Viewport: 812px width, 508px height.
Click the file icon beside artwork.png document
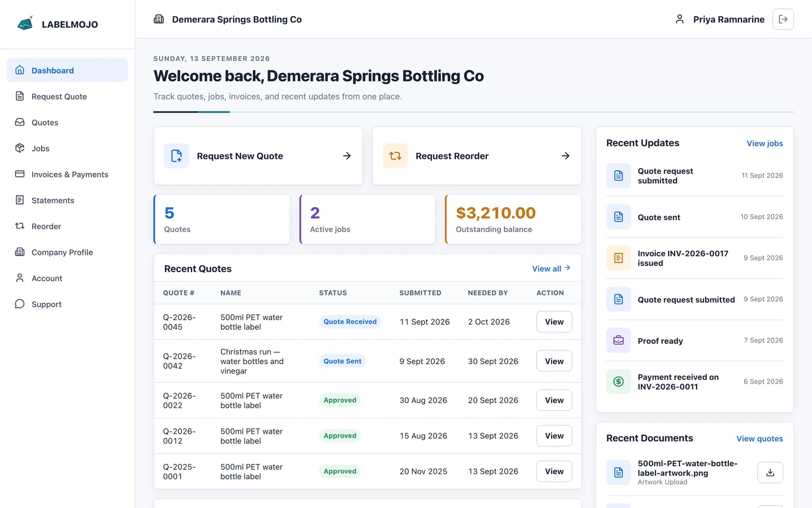coord(618,472)
